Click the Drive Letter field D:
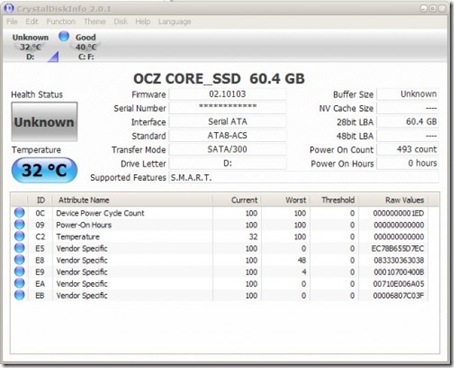This screenshot has height=368, width=454. (228, 163)
